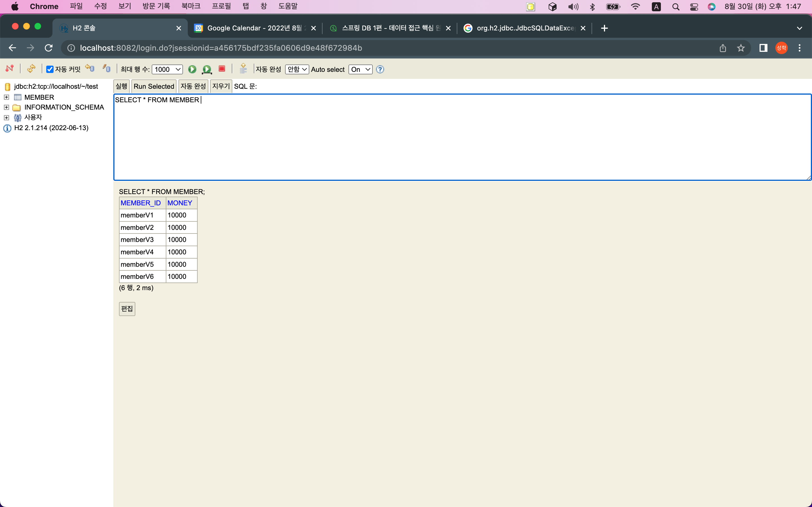Expand the MEMBER table tree item
The image size is (812, 507).
[x=6, y=97]
